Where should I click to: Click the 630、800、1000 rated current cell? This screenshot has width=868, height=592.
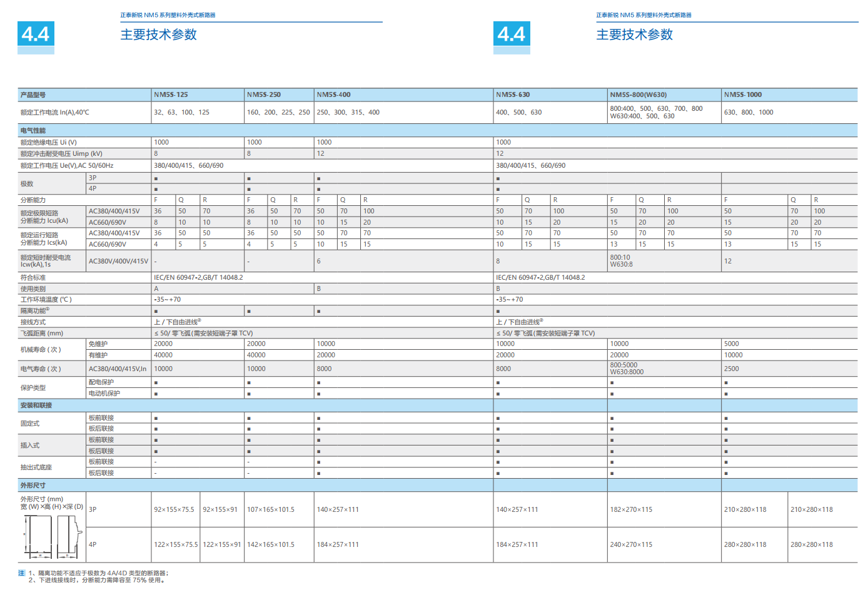pyautogui.click(x=749, y=113)
